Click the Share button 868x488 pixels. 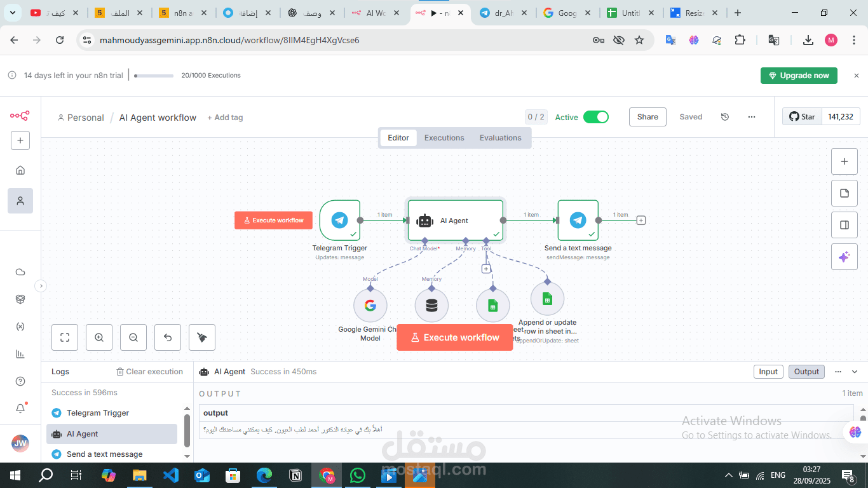pyautogui.click(x=648, y=117)
